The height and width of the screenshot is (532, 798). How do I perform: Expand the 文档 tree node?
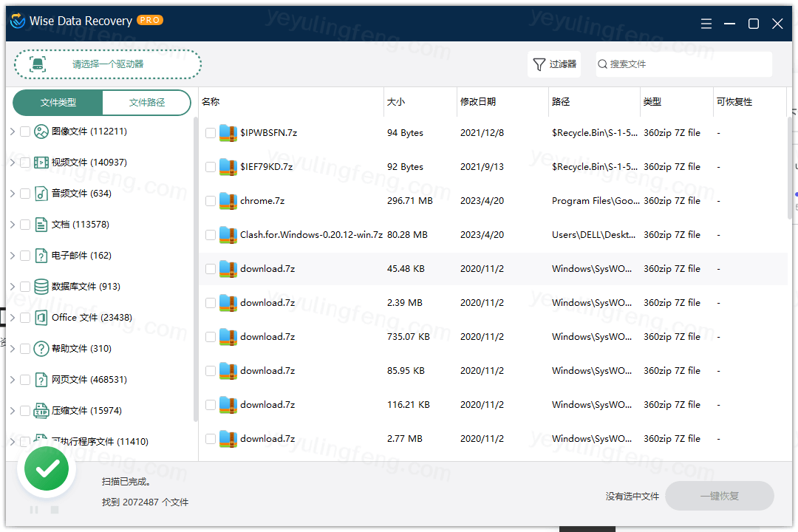pyautogui.click(x=13, y=225)
